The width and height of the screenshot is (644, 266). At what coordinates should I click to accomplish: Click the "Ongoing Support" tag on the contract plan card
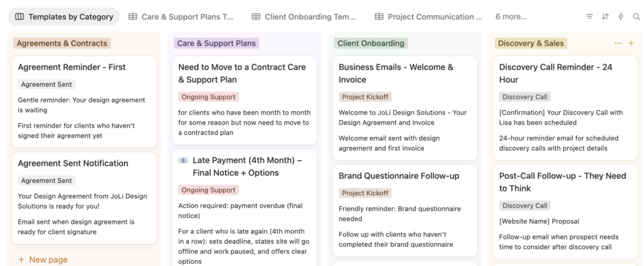coord(208,97)
